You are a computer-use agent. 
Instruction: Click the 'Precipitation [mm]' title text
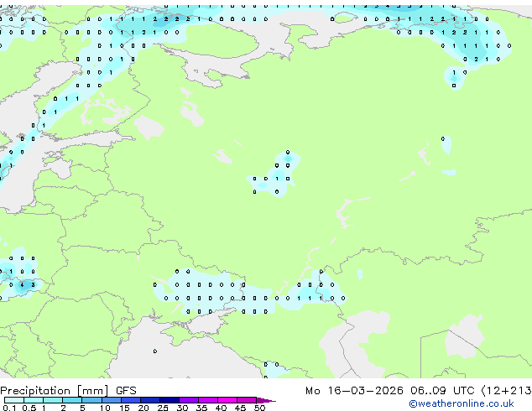pyautogui.click(x=55, y=391)
